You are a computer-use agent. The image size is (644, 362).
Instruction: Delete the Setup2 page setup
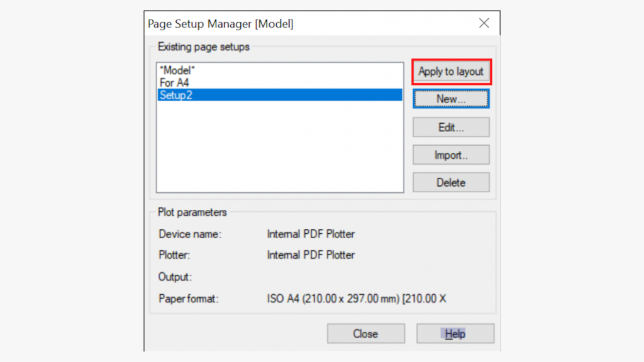pyautogui.click(x=450, y=182)
